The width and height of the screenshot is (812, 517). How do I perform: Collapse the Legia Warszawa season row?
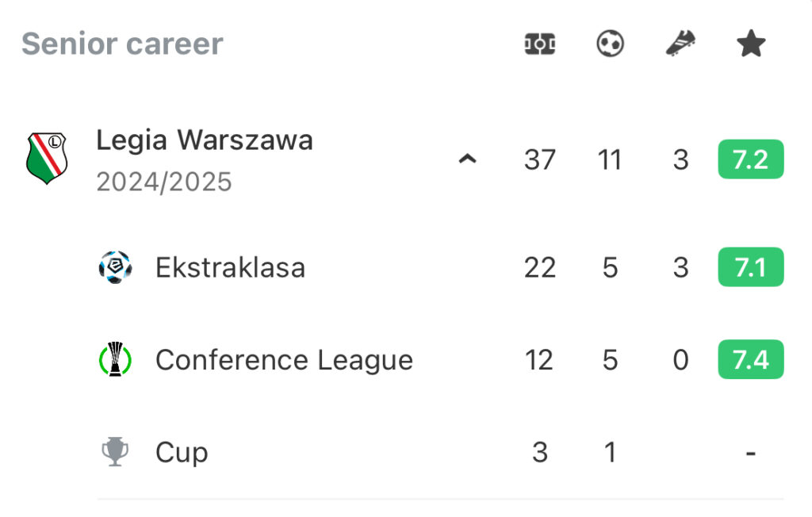tap(467, 159)
